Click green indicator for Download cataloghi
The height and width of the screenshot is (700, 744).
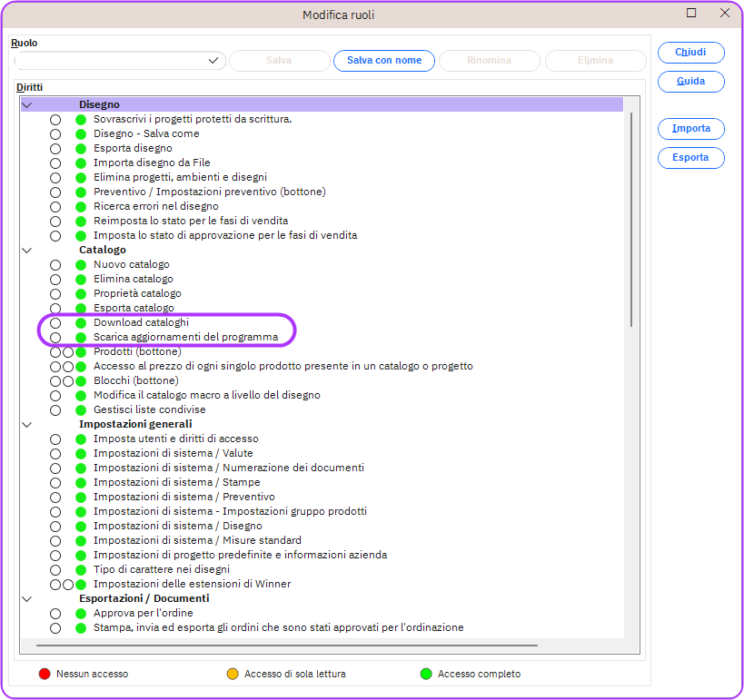81,322
